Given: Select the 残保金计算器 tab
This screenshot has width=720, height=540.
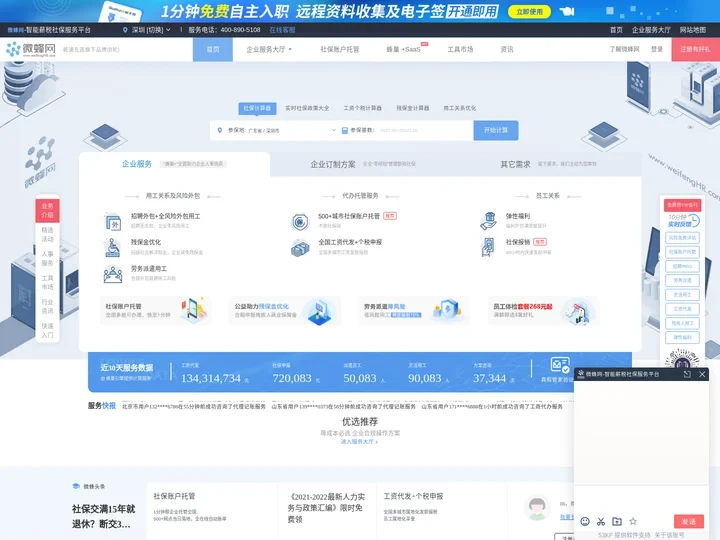Looking at the screenshot, I should click(x=413, y=108).
